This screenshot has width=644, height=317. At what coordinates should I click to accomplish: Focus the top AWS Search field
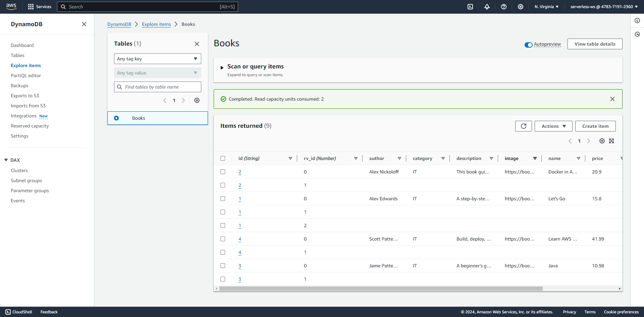tap(148, 7)
